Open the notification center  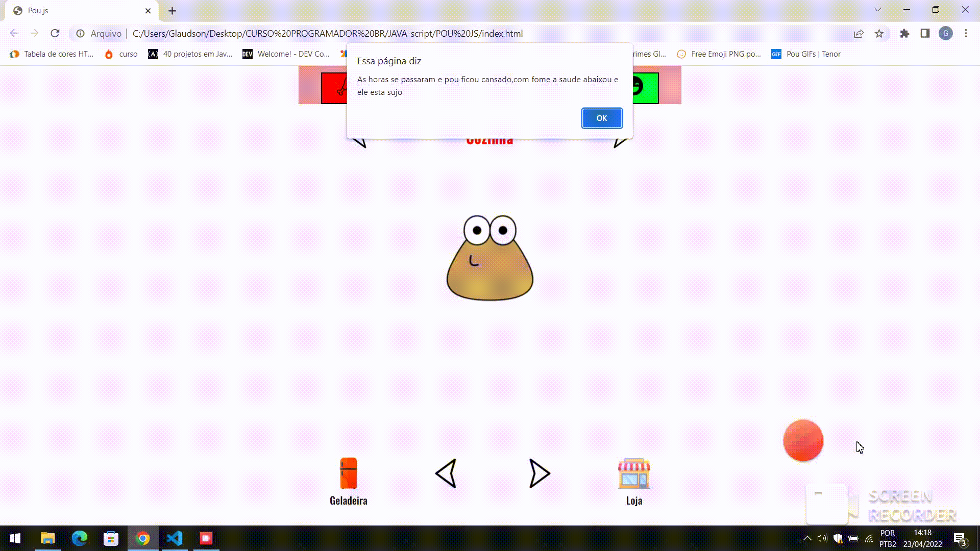pyautogui.click(x=960, y=539)
